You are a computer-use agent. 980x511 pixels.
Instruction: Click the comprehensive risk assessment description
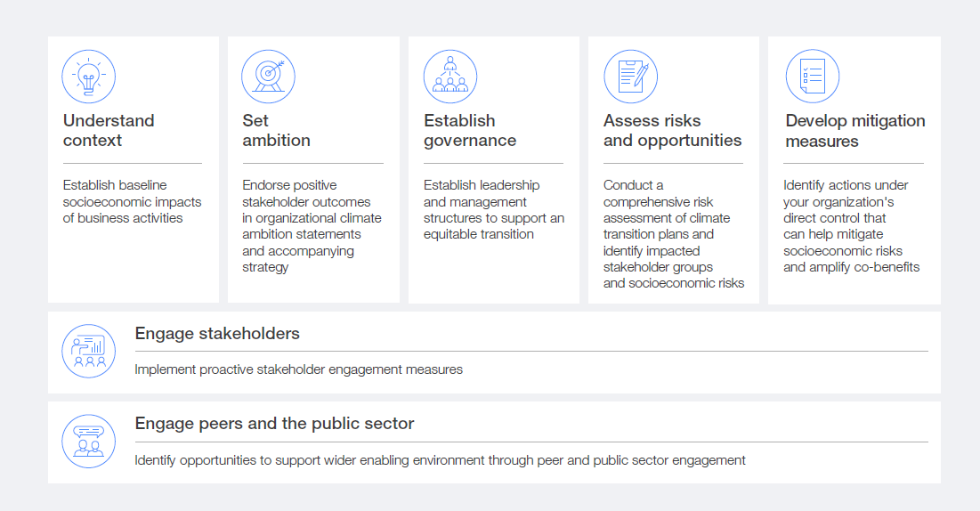673,234
